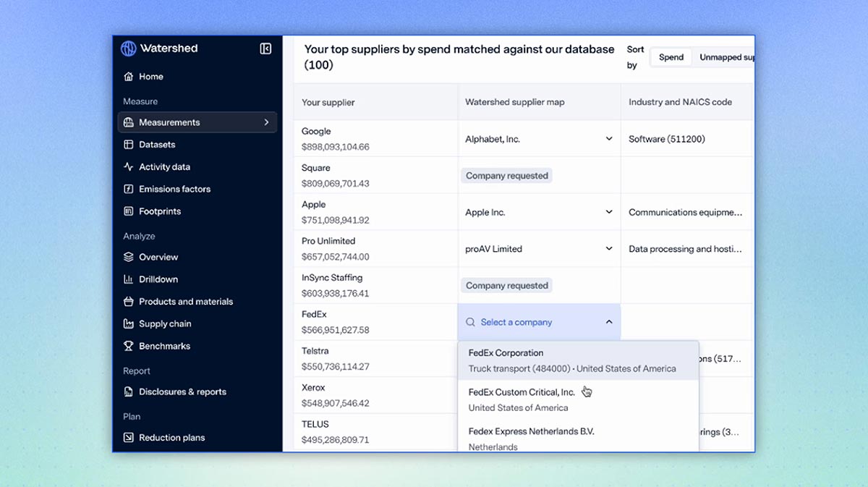Choose Fedex Express Netherlands B.V. option
This screenshot has width=868, height=487.
point(578,437)
